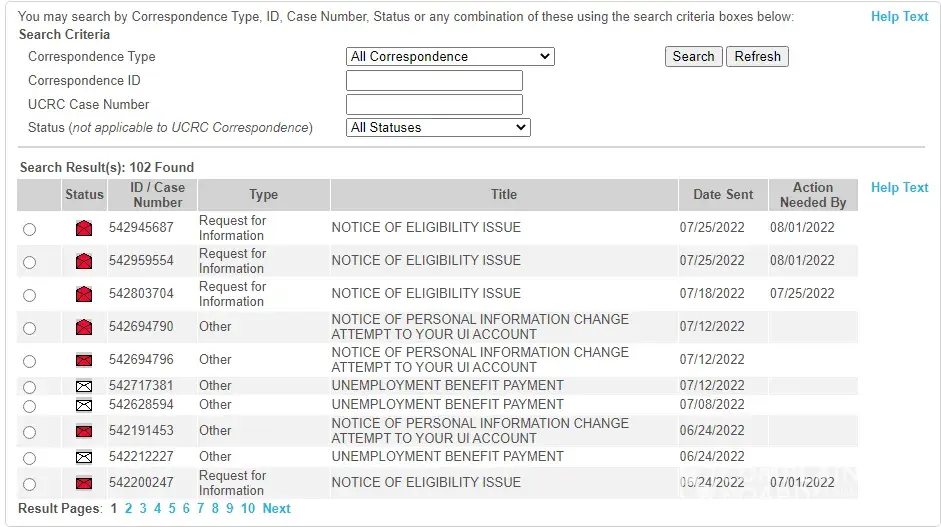This screenshot has height=527, width=941.
Task: Click the Refresh button
Action: pos(757,57)
